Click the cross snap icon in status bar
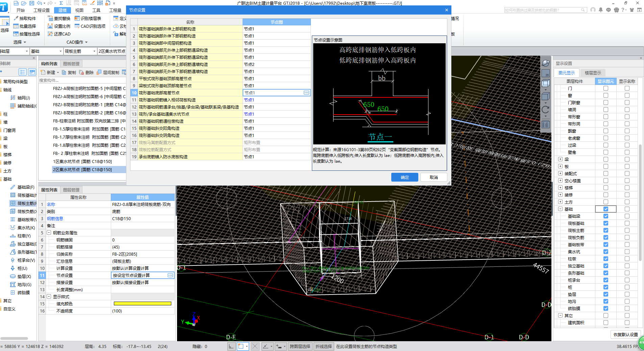 point(255,346)
